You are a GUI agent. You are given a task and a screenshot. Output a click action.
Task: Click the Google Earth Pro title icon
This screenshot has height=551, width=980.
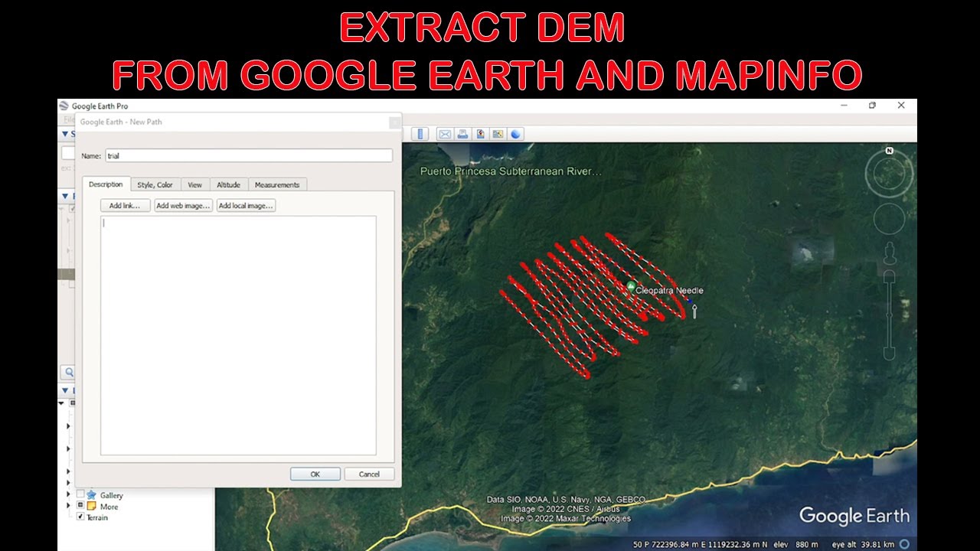pyautogui.click(x=64, y=106)
